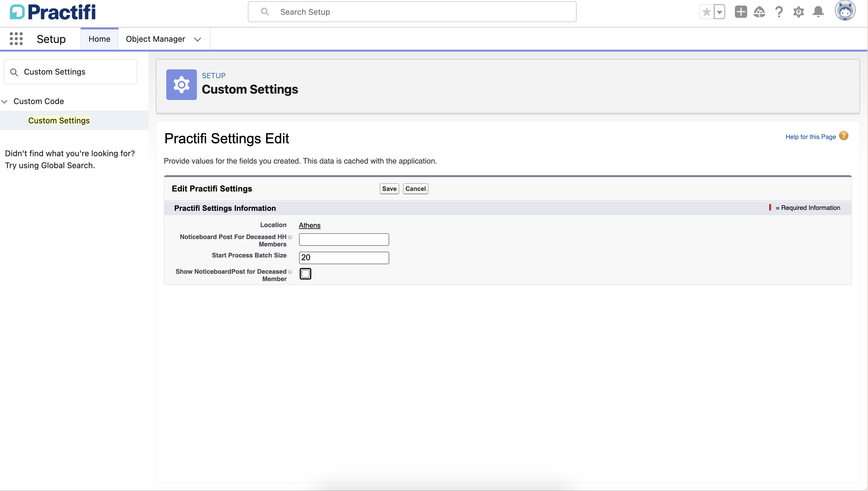868x491 pixels.
Task: Open the Global Actions plus icon
Action: 741,12
